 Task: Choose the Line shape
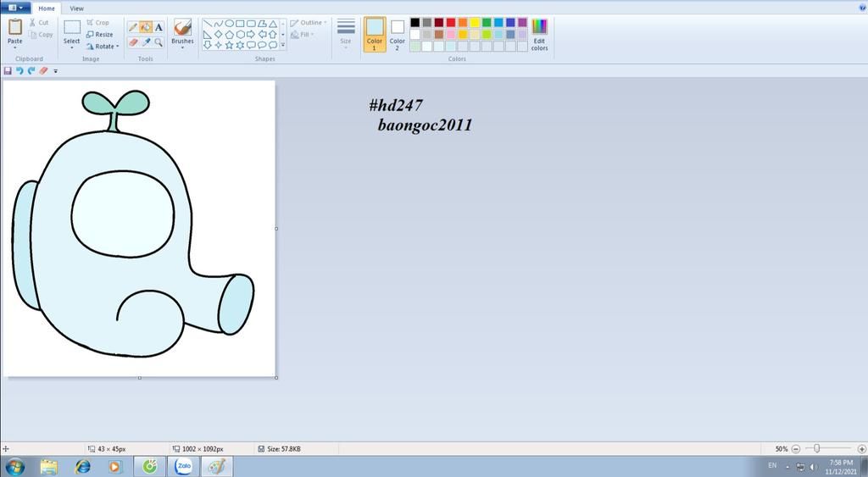[x=207, y=24]
